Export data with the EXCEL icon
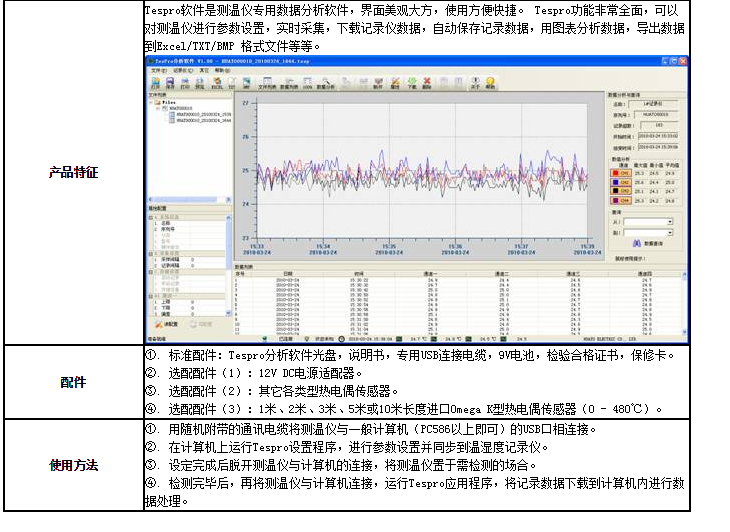 coord(216,82)
